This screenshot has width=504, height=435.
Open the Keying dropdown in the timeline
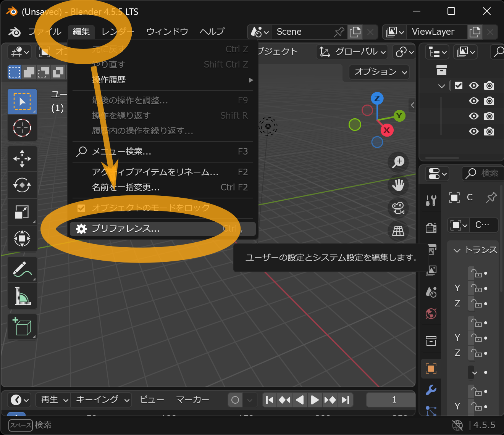coord(102,400)
